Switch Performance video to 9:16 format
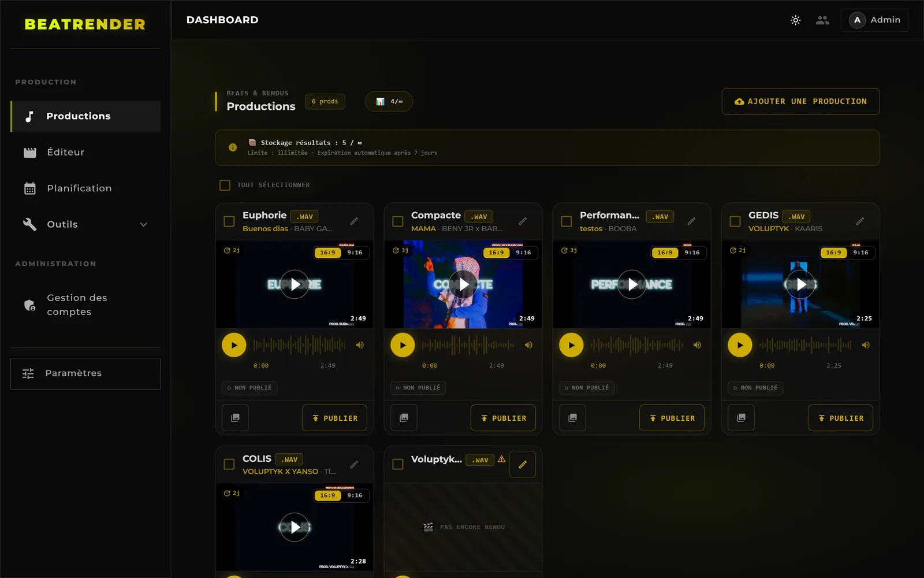924x578 pixels. tap(692, 253)
